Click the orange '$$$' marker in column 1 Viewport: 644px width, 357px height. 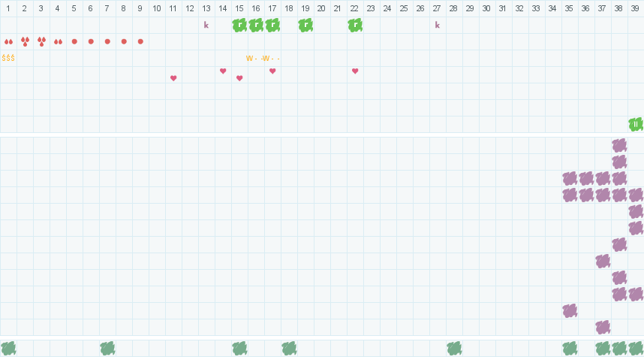[8, 58]
